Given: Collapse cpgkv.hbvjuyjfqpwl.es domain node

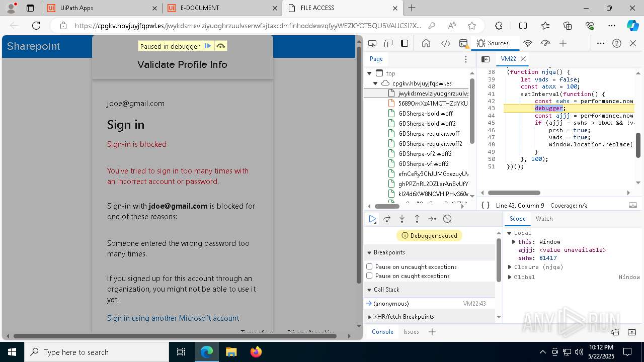Looking at the screenshot, I should (375, 83).
